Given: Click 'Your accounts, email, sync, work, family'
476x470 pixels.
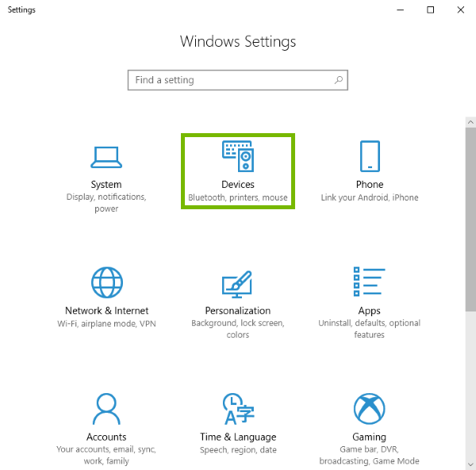Looking at the screenshot, I should click(x=106, y=455).
